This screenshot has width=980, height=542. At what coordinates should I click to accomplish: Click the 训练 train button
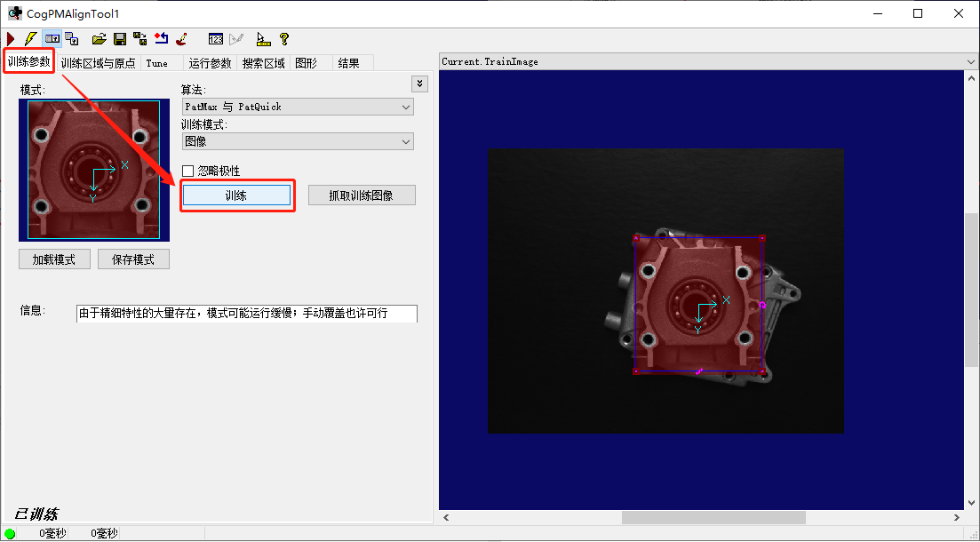[x=237, y=195]
